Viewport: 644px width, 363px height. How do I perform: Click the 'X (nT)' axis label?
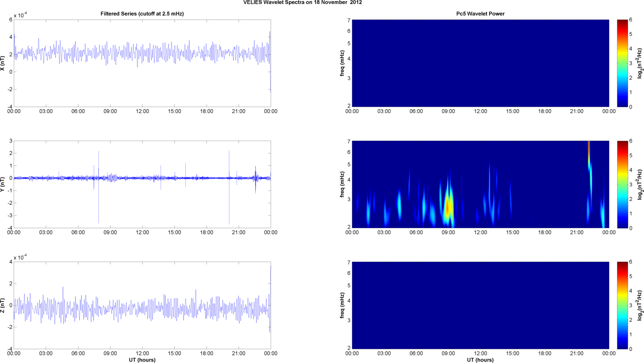click(3, 63)
